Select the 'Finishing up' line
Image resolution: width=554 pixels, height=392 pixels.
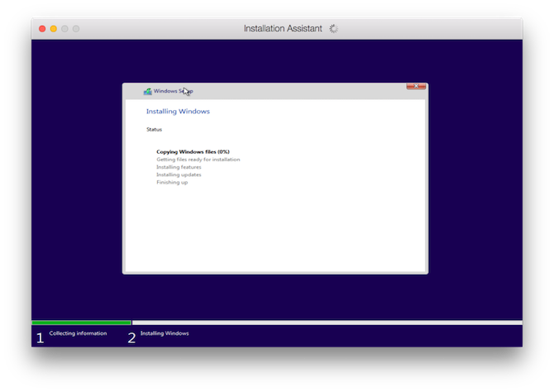coord(172,183)
